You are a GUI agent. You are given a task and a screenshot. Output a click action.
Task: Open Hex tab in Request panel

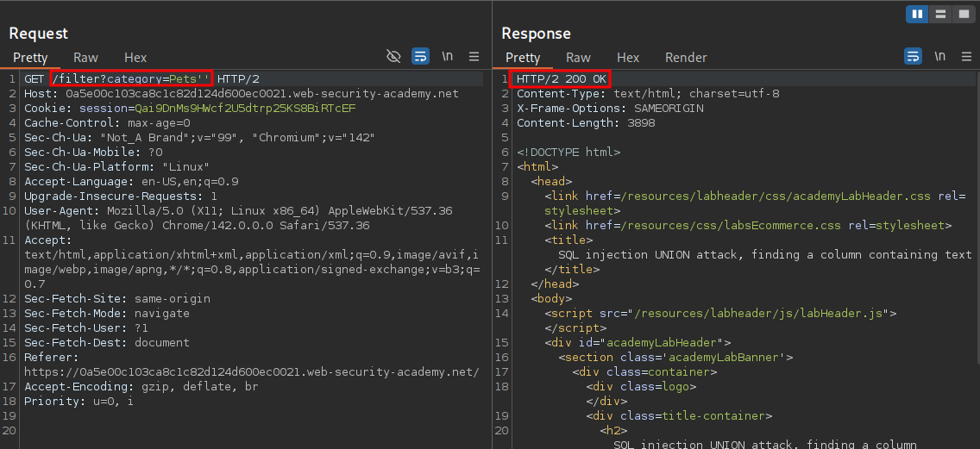pyautogui.click(x=135, y=58)
